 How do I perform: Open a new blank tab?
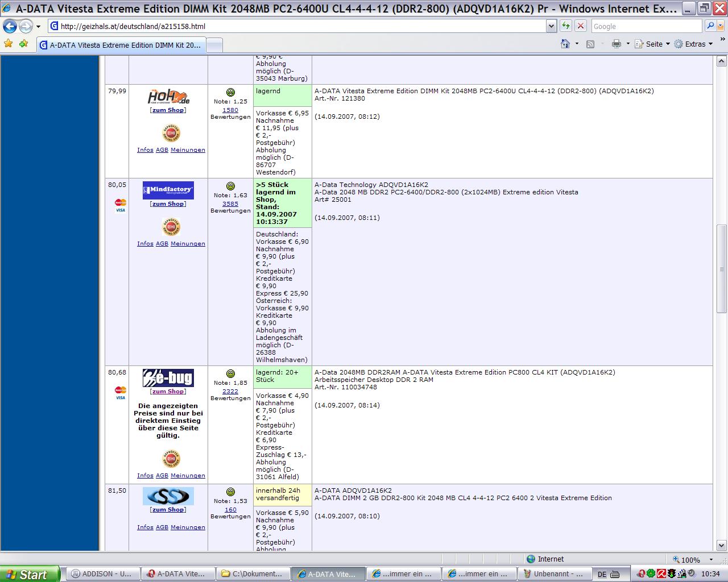pos(214,45)
